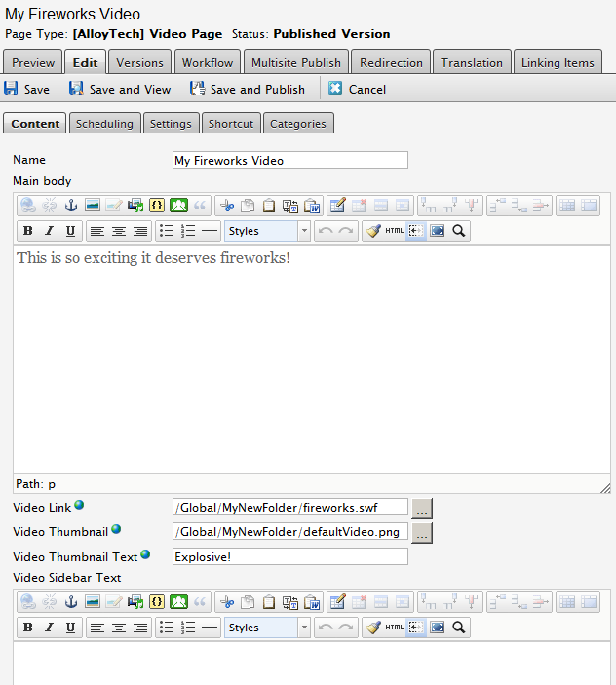Screen dimensions: 616x685
Task: Click the Main body editor resize handle
Action: 604,486
